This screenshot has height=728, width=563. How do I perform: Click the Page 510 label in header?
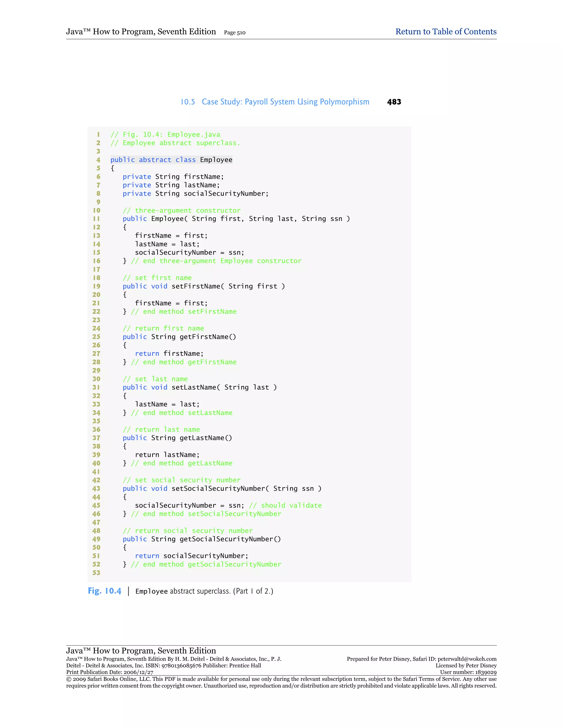pos(234,33)
